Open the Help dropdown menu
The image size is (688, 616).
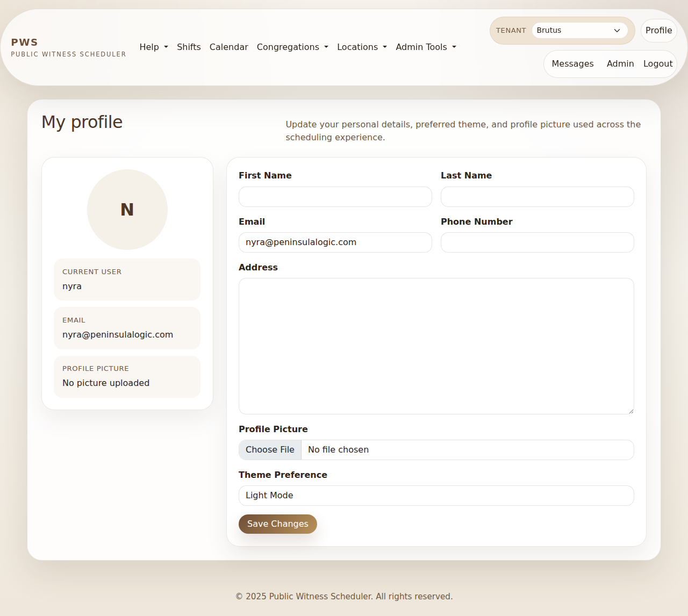coord(154,47)
